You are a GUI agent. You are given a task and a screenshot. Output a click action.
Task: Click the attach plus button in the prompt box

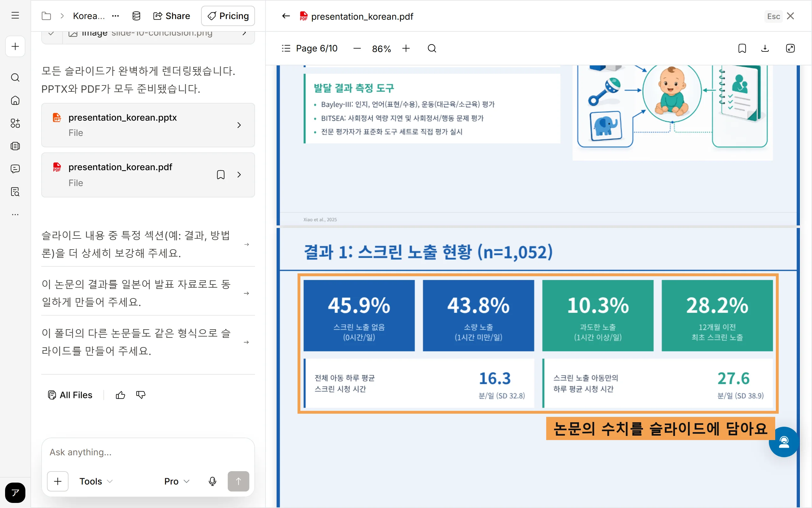click(x=58, y=481)
